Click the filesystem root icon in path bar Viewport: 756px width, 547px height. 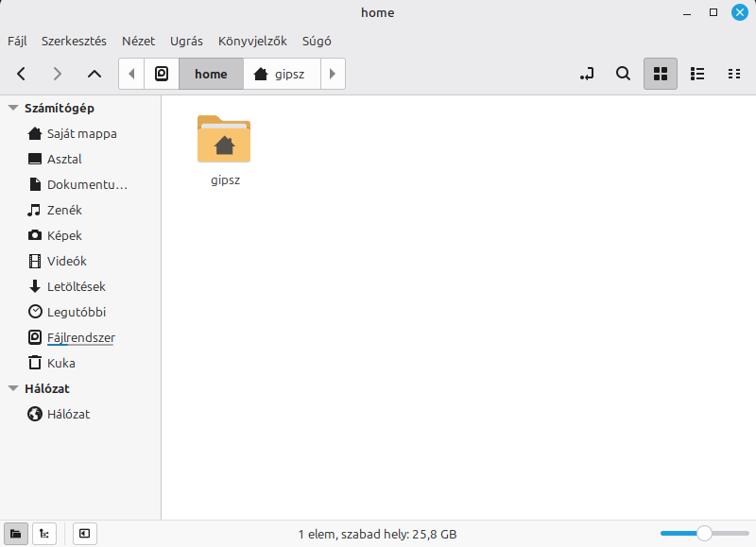point(162,74)
